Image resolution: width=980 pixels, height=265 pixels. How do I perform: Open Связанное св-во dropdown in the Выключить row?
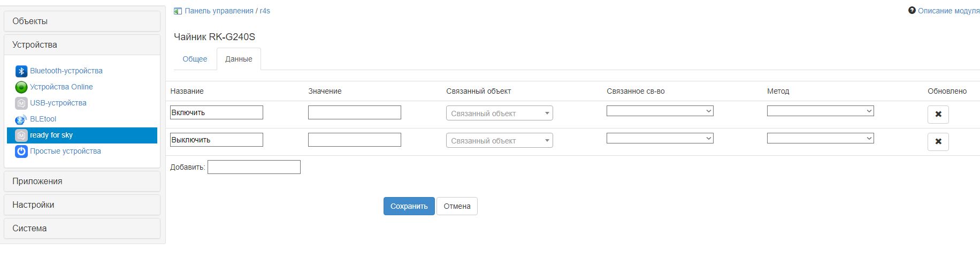click(660, 138)
